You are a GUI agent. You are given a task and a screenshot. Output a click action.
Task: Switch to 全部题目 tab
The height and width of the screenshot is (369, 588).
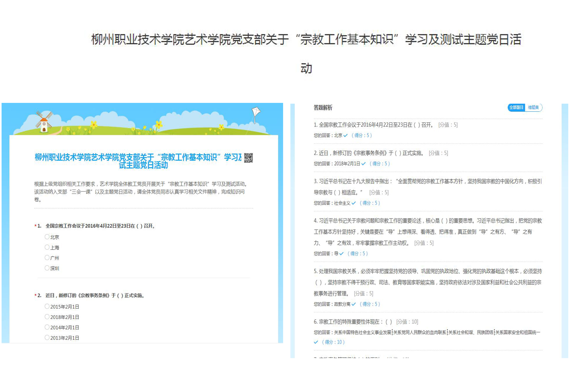pos(516,108)
